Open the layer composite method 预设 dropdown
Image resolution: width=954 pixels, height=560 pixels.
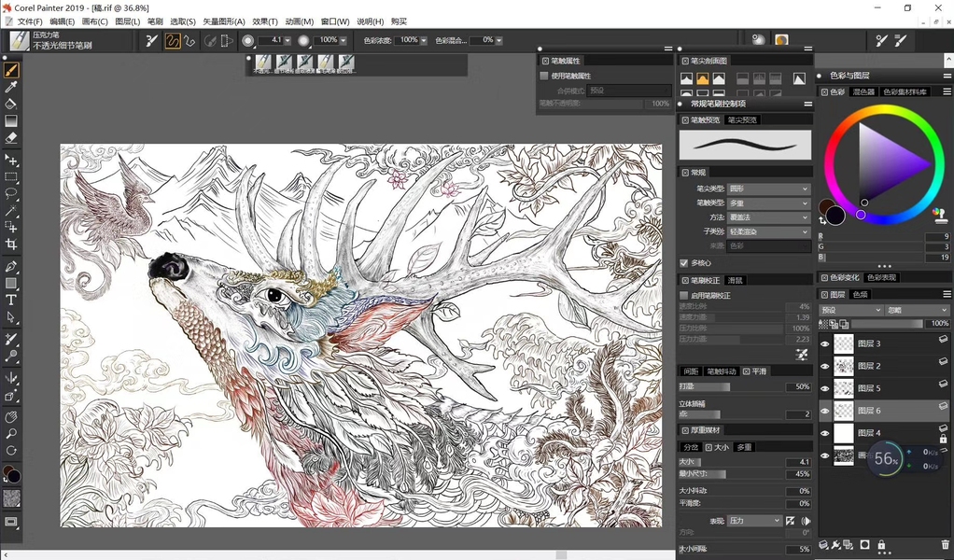click(x=850, y=310)
